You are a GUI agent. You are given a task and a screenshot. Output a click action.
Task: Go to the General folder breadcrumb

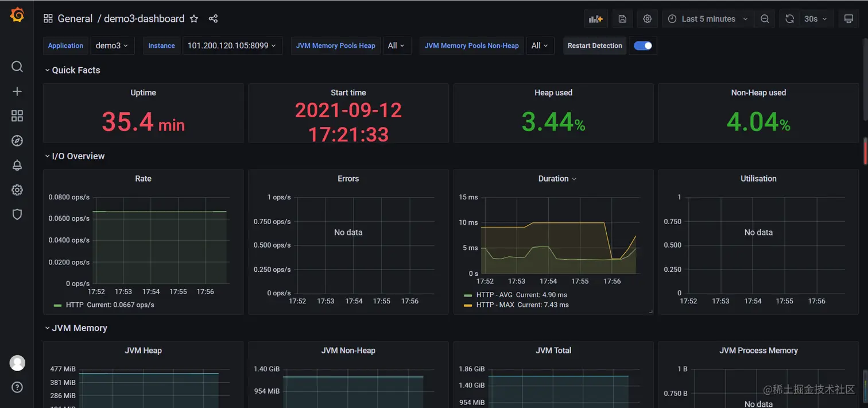[x=75, y=18]
